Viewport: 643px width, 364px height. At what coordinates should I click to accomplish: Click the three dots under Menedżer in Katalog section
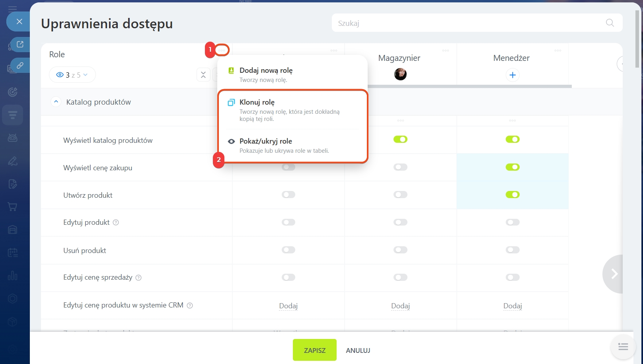click(x=512, y=121)
